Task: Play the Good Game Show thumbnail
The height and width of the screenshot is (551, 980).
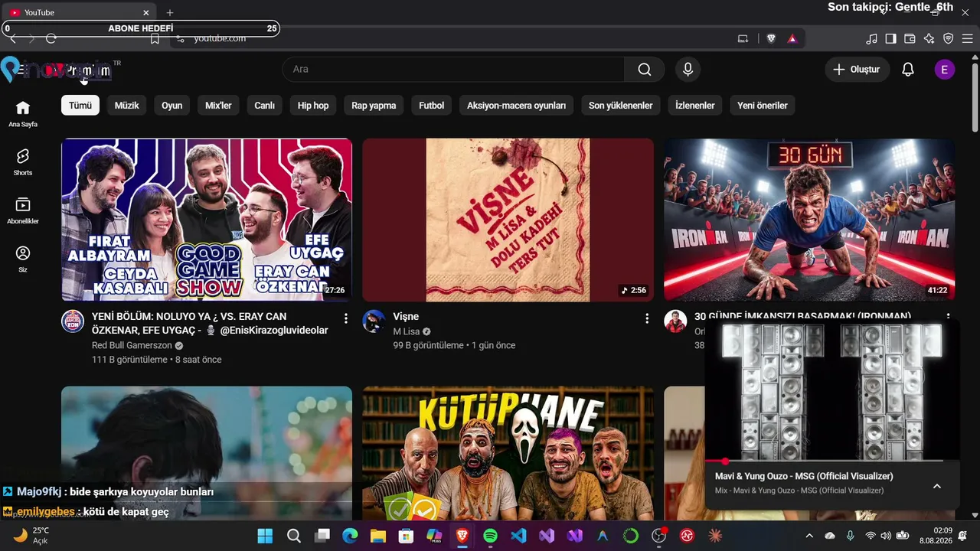Action: 207,220
